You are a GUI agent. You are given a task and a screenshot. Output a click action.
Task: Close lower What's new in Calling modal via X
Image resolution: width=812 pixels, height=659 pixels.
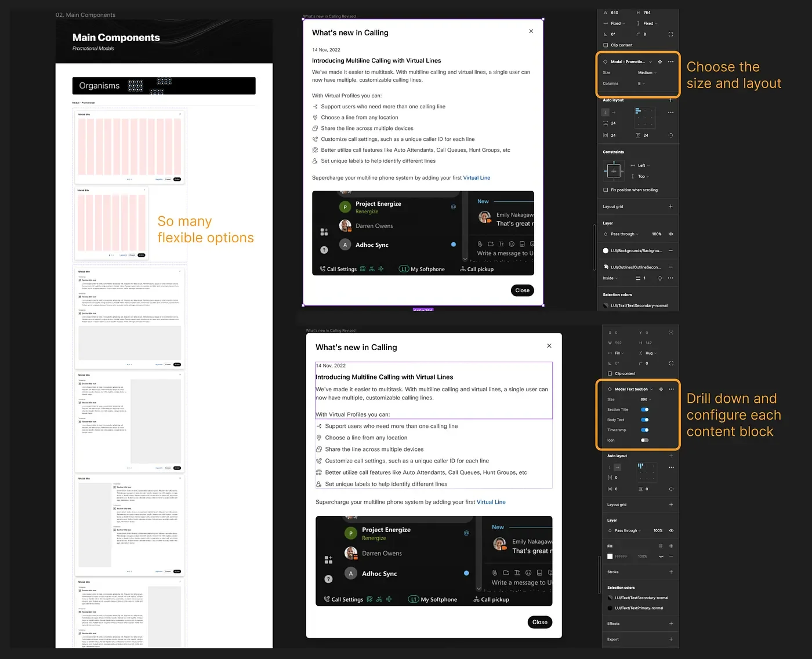[x=549, y=346]
